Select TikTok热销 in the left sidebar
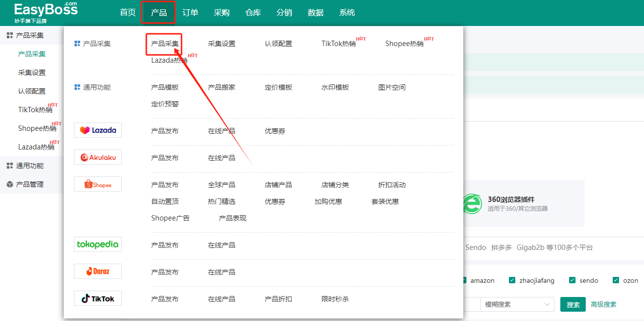This screenshot has height=321, width=644. click(35, 110)
